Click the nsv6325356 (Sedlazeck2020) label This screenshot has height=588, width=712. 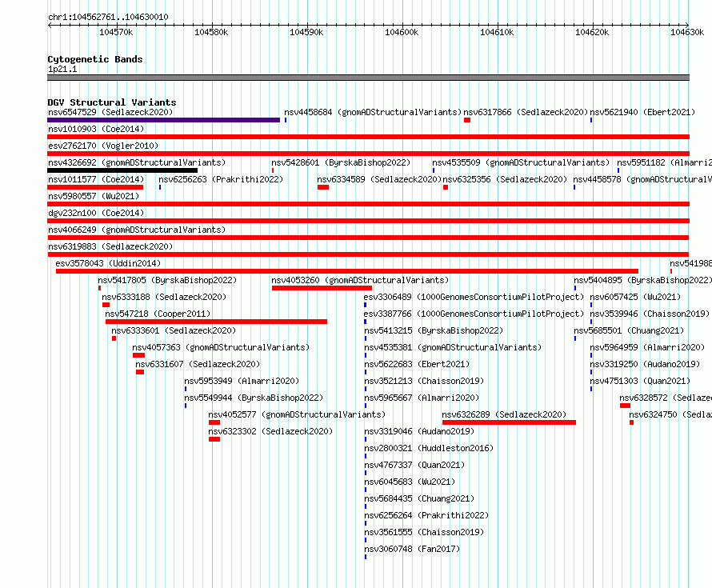click(x=505, y=179)
